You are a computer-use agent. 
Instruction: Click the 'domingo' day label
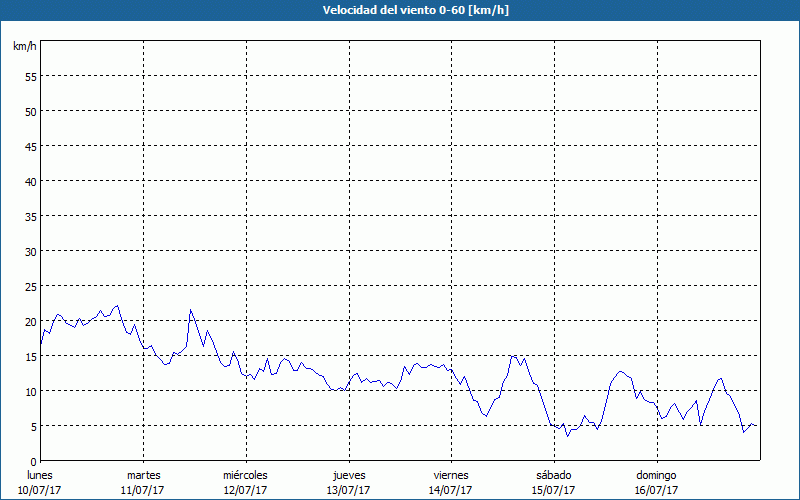point(656,475)
